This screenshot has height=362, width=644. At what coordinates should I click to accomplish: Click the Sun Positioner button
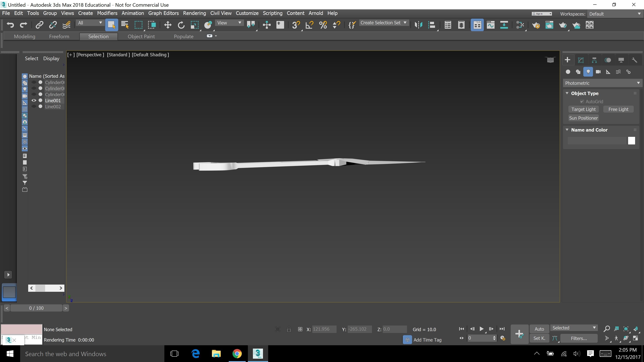(583, 118)
